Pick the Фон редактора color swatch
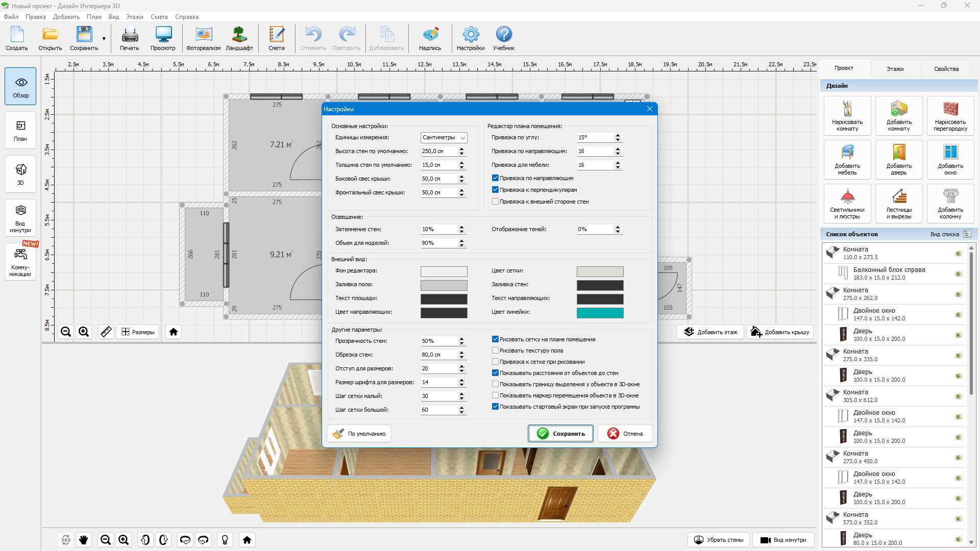The width and height of the screenshot is (980, 551). pos(444,271)
